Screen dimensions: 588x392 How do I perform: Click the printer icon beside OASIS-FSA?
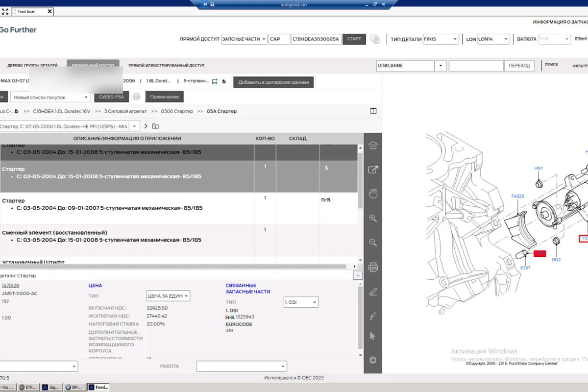pos(137,97)
